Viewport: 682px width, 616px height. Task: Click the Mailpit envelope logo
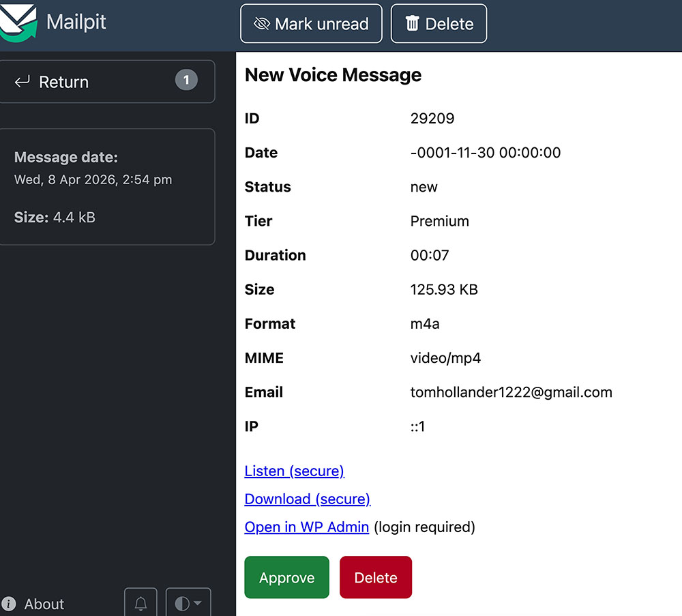pyautogui.click(x=18, y=22)
